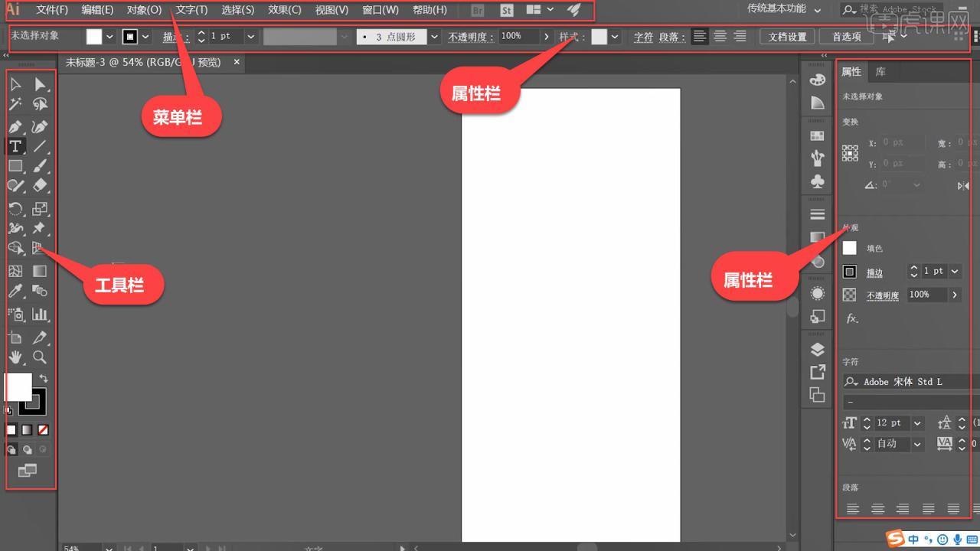Click the 文档设置 button
The height and width of the screenshot is (551, 980).
[x=787, y=37]
